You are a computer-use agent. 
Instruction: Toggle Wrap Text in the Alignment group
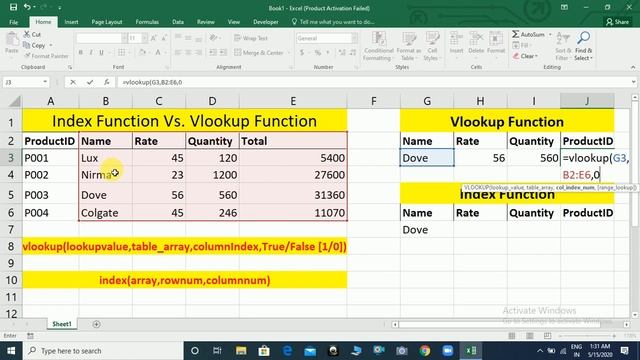tap(251, 38)
